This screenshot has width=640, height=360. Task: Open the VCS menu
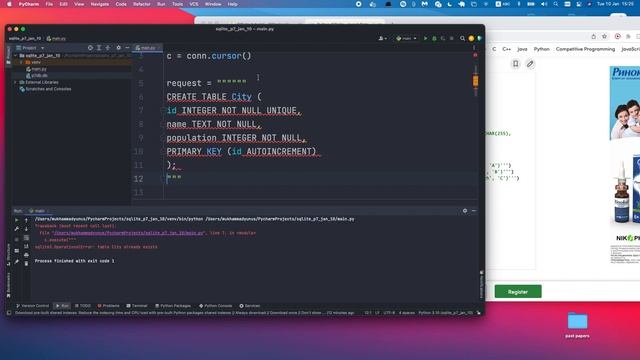click(193, 4)
